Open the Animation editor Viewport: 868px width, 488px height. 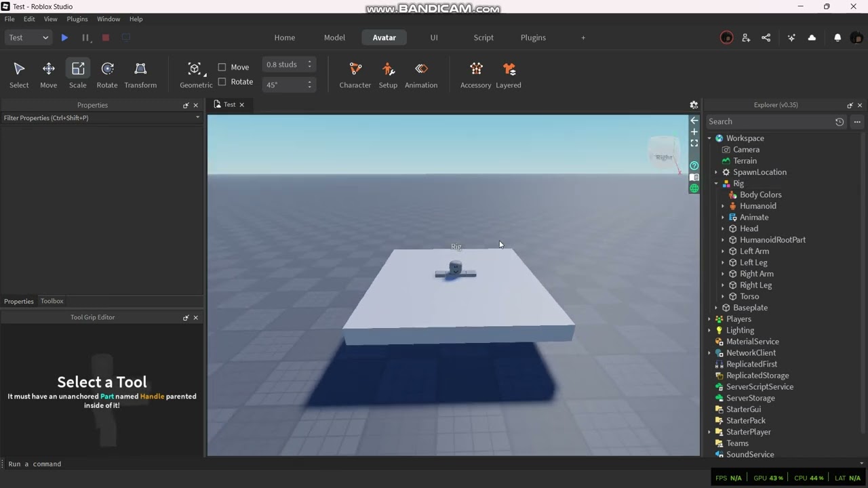421,75
